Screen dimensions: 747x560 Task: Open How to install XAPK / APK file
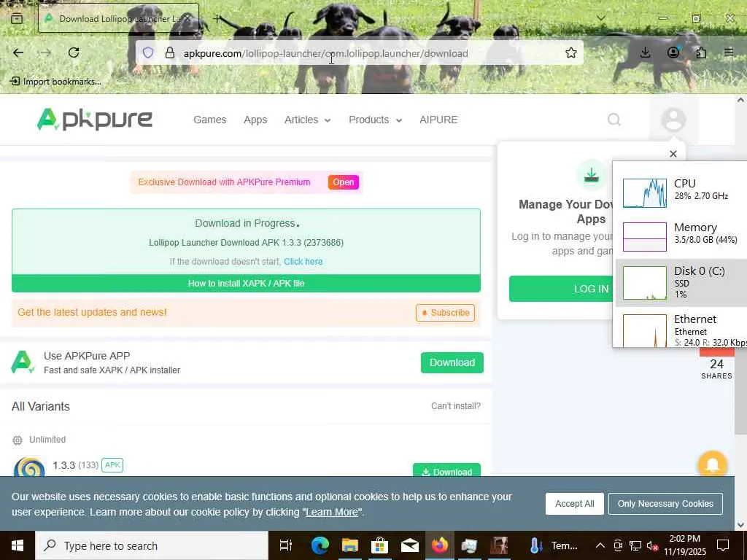coord(246,284)
